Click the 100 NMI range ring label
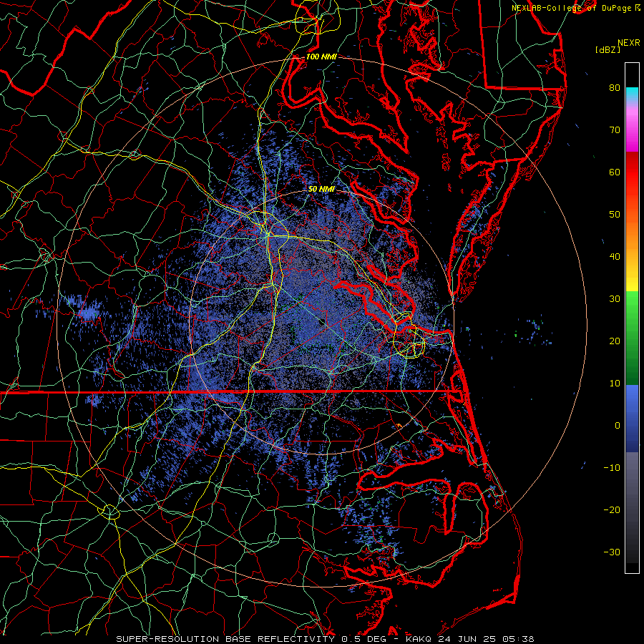 [x=321, y=57]
